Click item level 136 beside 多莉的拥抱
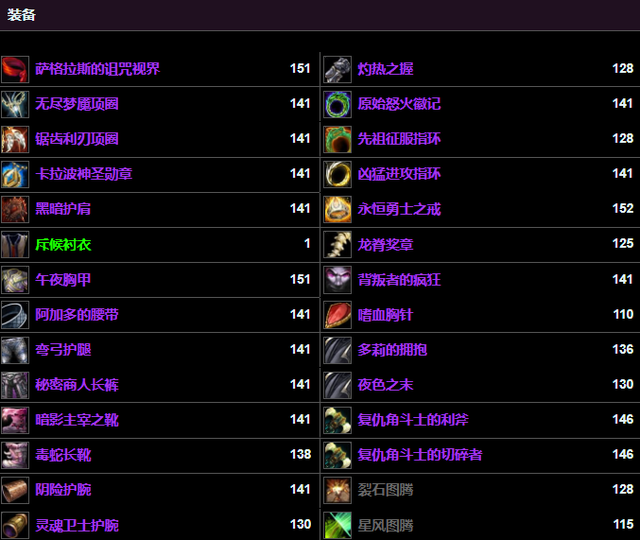This screenshot has width=640, height=540. 623,349
